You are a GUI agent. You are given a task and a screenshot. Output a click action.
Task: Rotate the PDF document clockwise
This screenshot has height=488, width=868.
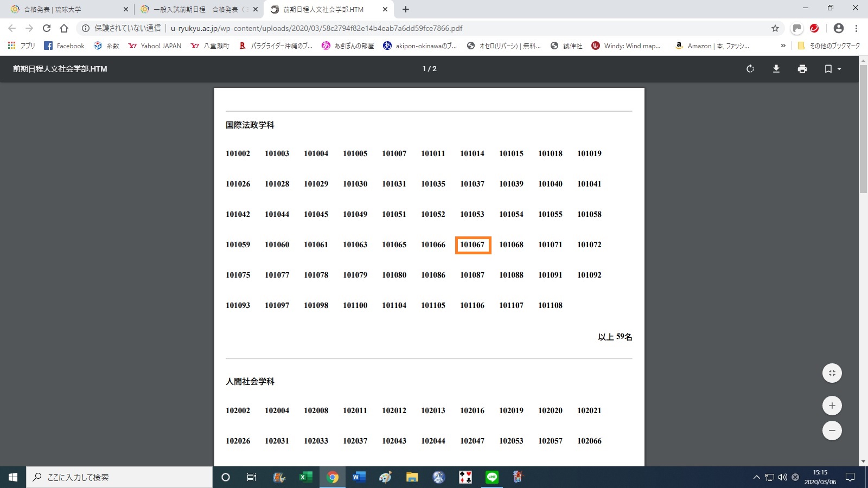click(x=750, y=69)
